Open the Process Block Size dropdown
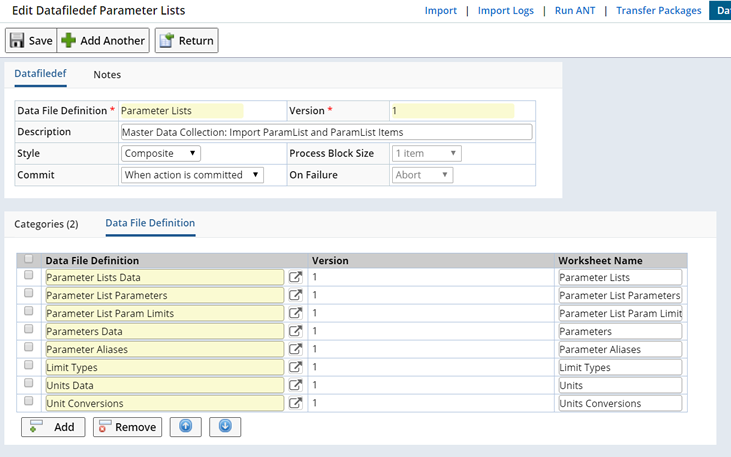Screen dimensions: 731x457 [x=427, y=153]
